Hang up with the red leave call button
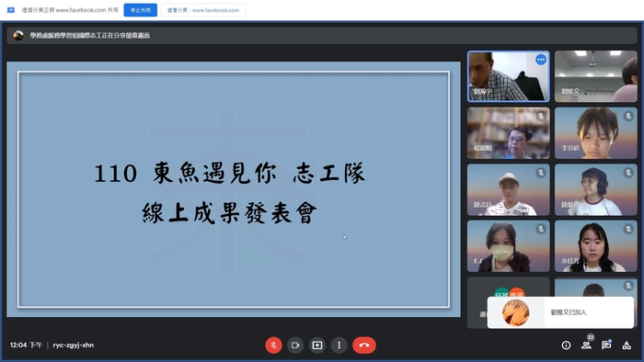644x362 pixels. (364, 345)
